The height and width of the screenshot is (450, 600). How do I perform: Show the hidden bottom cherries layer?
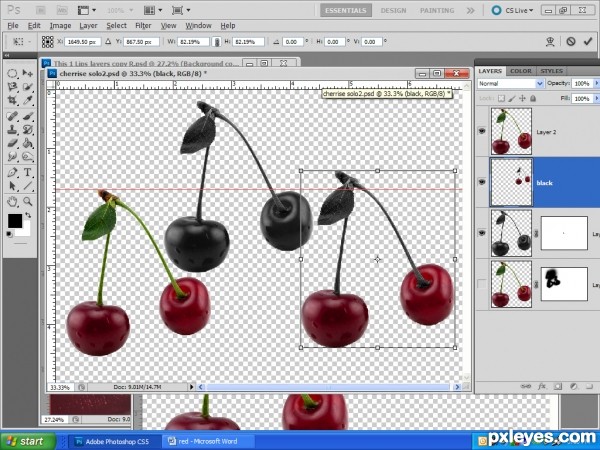click(x=482, y=284)
